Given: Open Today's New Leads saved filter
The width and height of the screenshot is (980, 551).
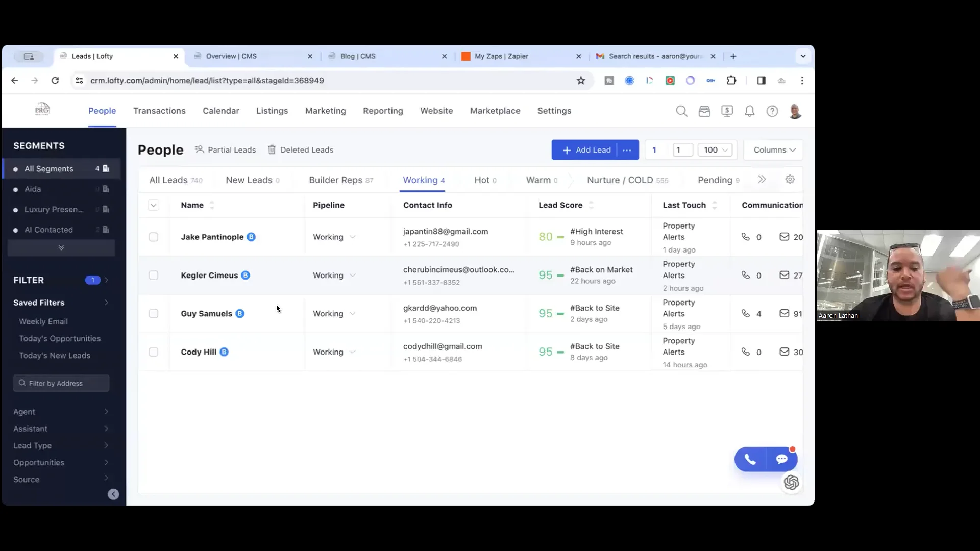Looking at the screenshot, I should tap(55, 355).
